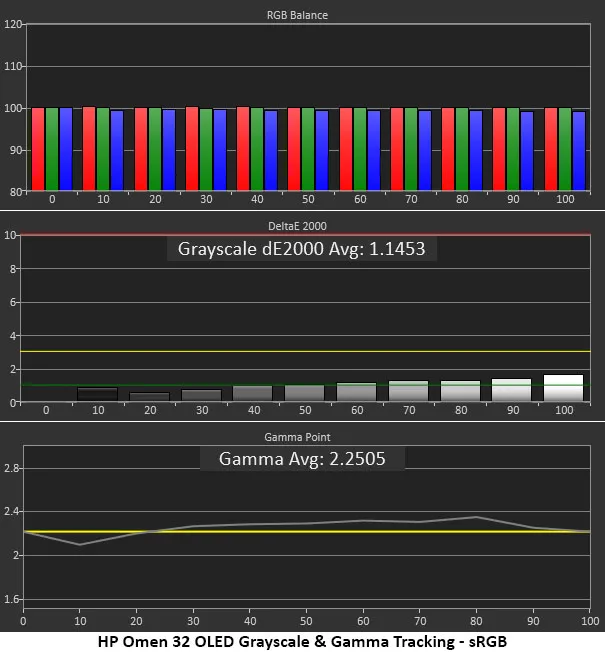Click the red bar at 0 in RGB Balance
605x652 pixels.
click(x=38, y=148)
